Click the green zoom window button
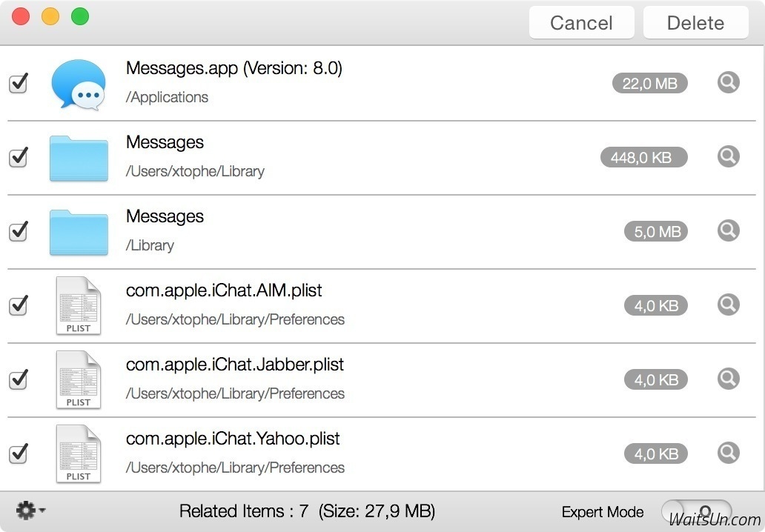This screenshot has width=765, height=532. click(79, 16)
